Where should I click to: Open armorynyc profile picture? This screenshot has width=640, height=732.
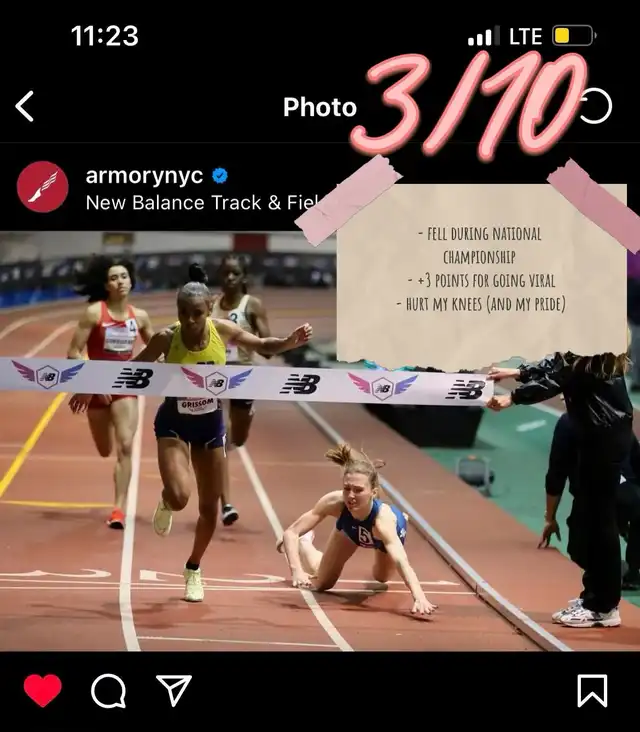[x=42, y=187]
